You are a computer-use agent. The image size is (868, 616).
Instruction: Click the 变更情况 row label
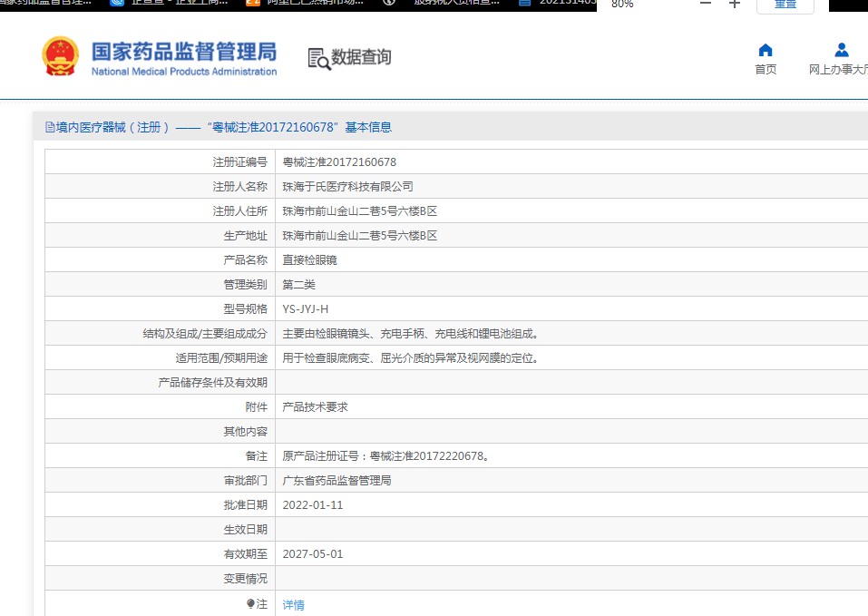point(245,579)
